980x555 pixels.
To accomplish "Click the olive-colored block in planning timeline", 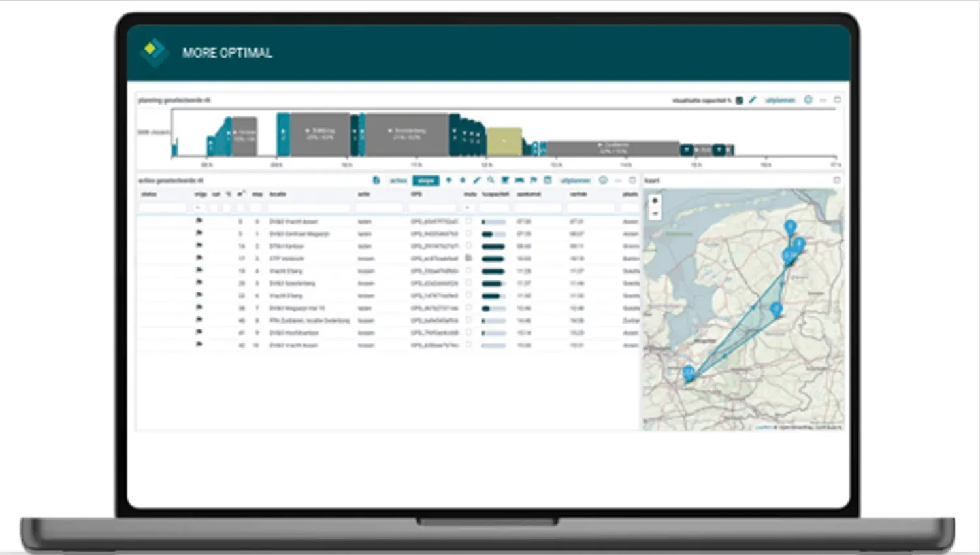I will (504, 141).
